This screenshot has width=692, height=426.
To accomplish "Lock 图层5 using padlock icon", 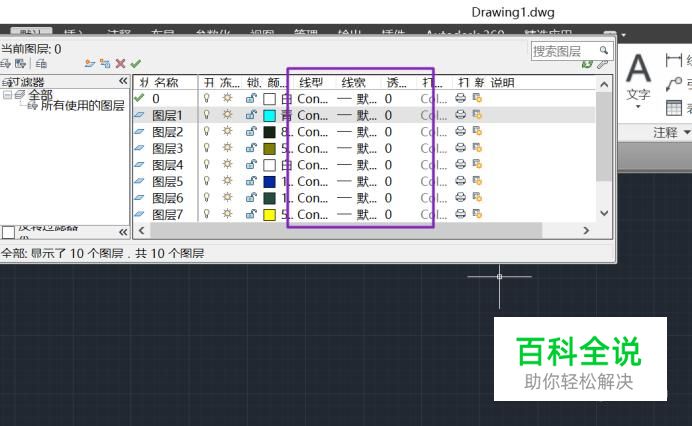I will (251, 181).
